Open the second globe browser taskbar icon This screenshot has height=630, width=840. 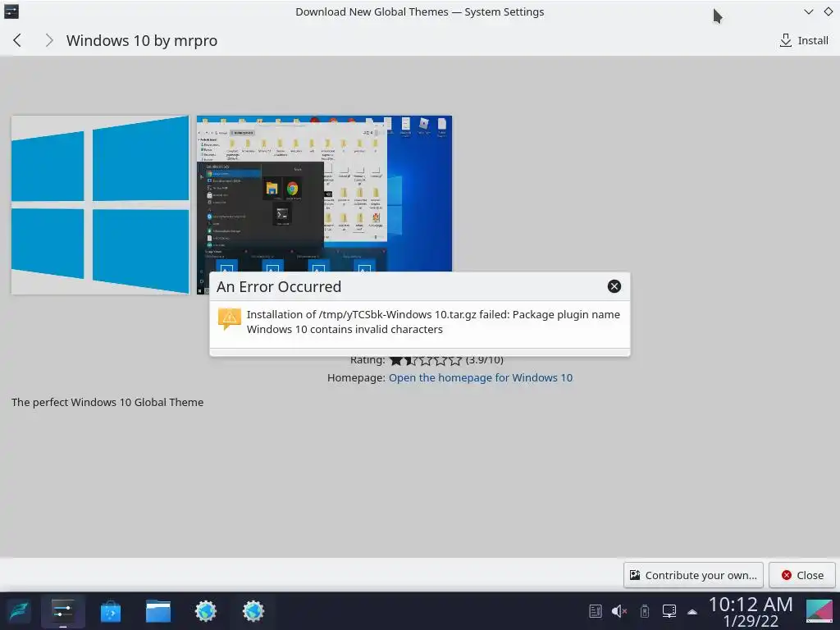click(x=253, y=611)
